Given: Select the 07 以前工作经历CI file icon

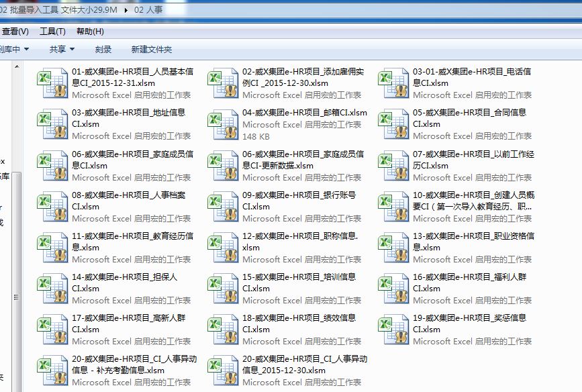Looking at the screenshot, I should (393, 166).
